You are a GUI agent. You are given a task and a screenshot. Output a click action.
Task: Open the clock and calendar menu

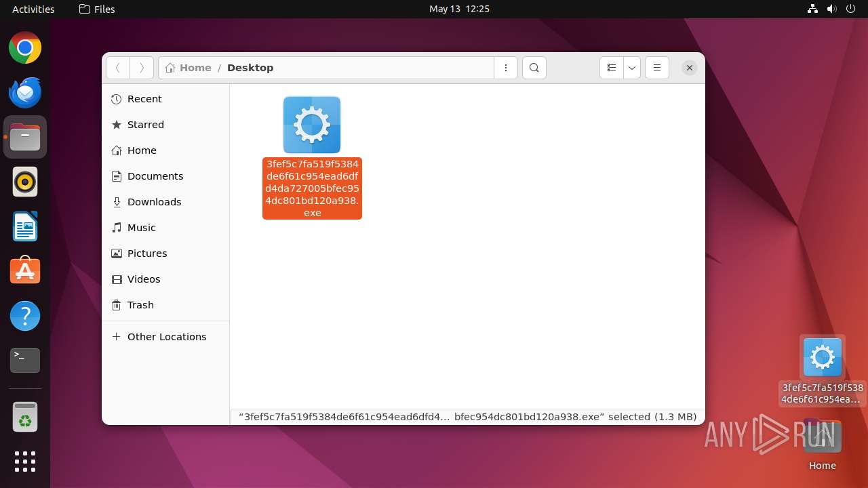click(x=459, y=9)
